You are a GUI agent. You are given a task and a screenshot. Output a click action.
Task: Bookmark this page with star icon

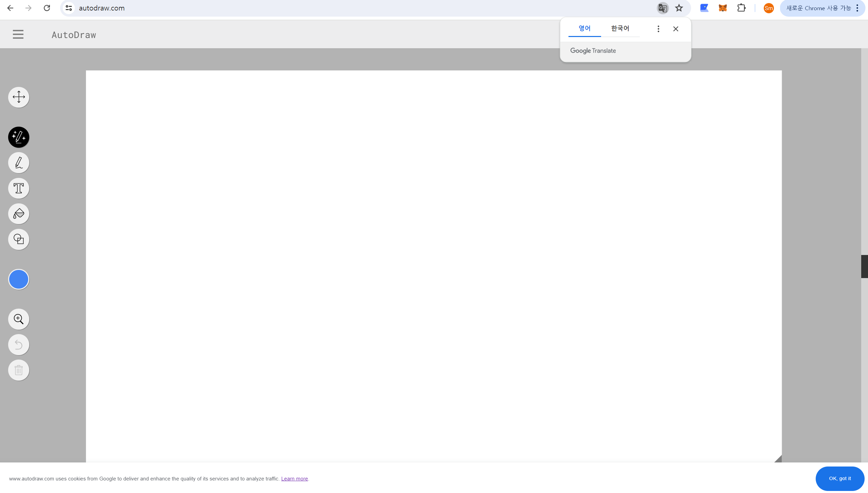(679, 8)
